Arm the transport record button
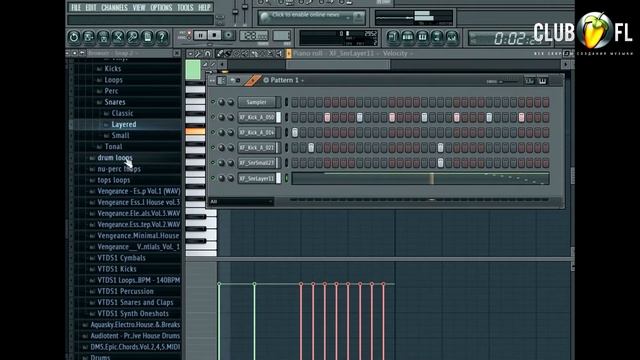 [229, 36]
